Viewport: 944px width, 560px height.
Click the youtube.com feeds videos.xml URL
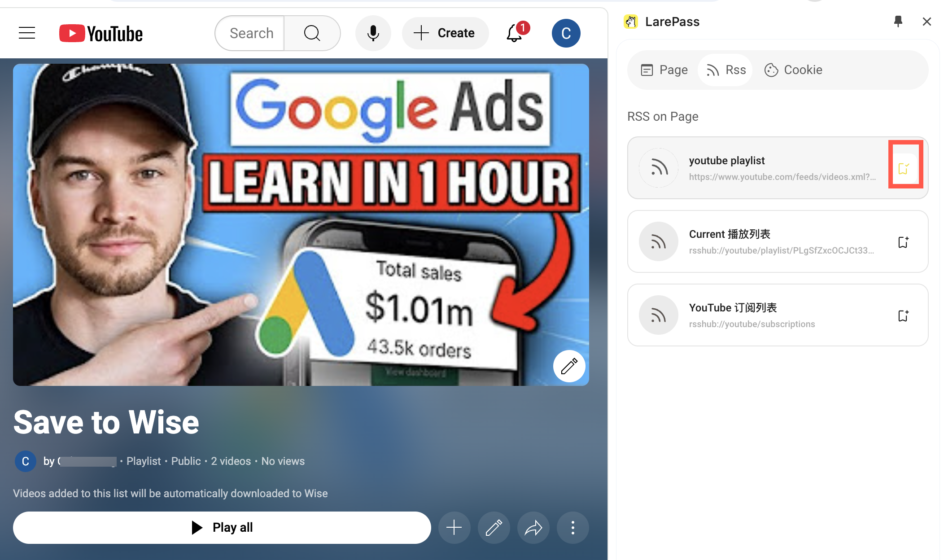tap(782, 177)
